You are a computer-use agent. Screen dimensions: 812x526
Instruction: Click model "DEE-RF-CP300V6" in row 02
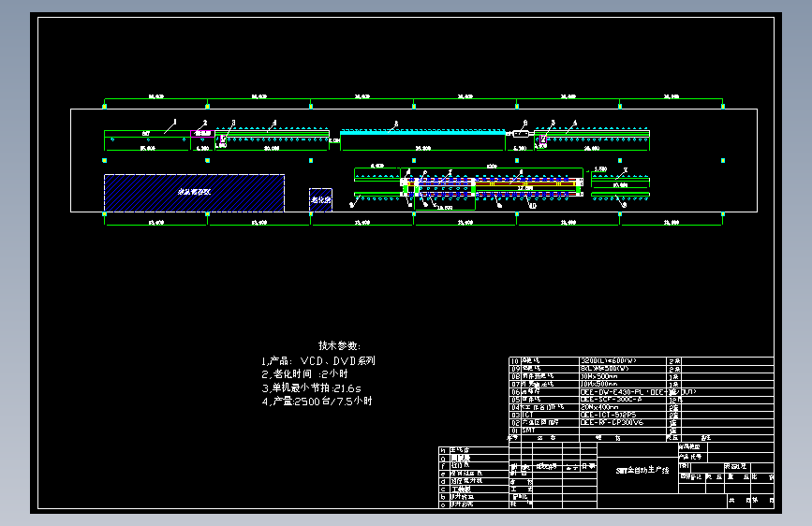coord(612,422)
